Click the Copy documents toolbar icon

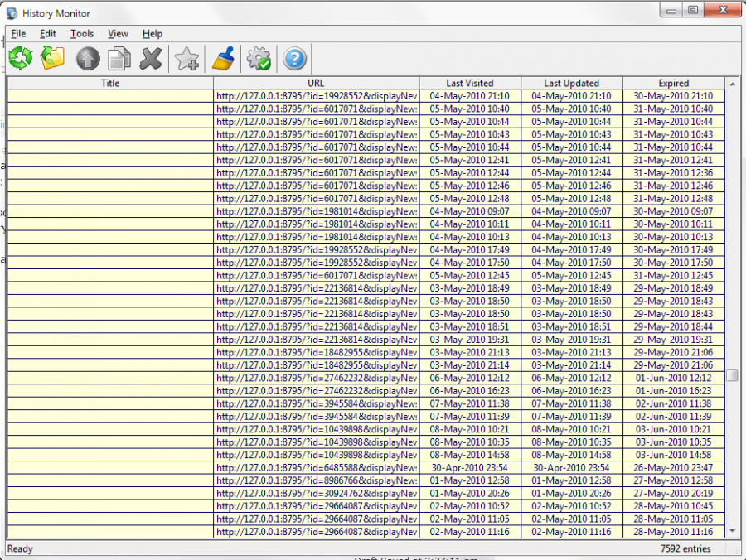pos(119,59)
